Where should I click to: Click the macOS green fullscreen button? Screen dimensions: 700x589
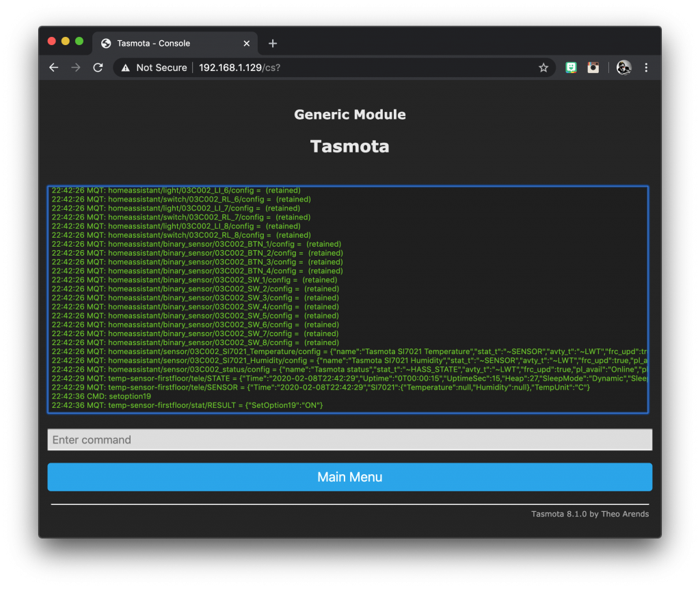79,41
